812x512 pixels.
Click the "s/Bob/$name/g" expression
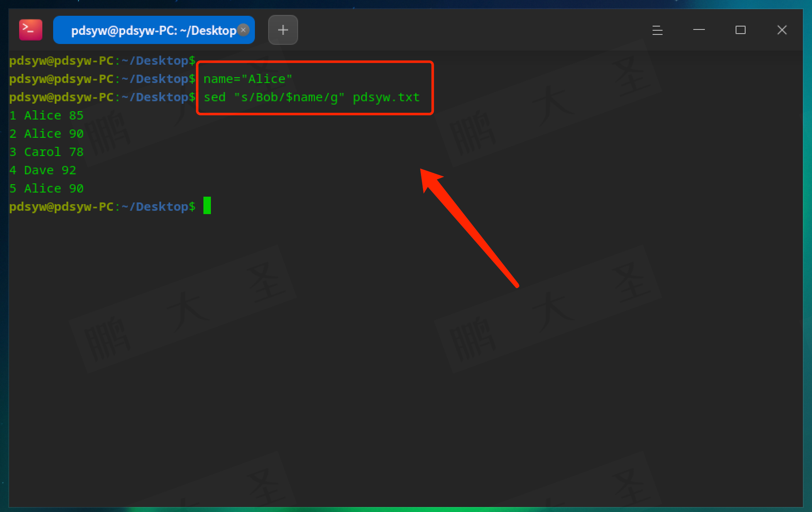pyautogui.click(x=289, y=97)
